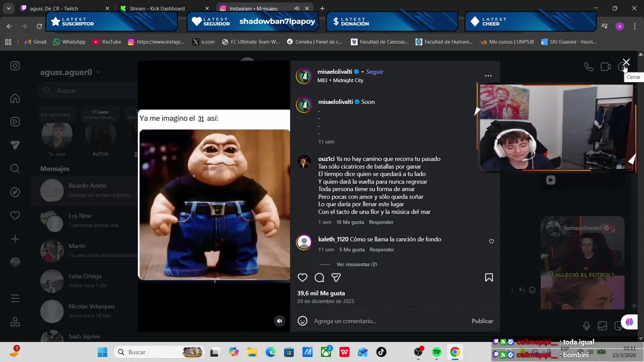Close the post overlay

point(626,62)
